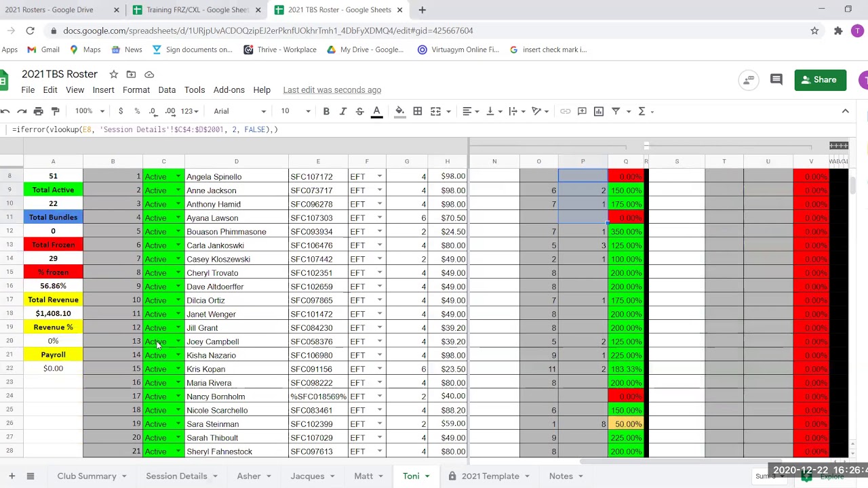Image resolution: width=868 pixels, height=488 pixels.
Task: Click the move to folder icon
Action: pyautogui.click(x=131, y=74)
